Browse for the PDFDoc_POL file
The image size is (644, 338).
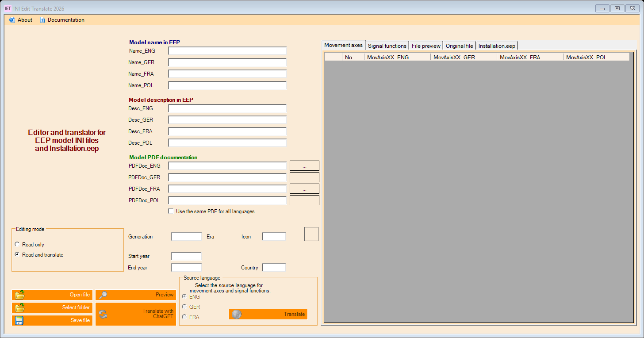[304, 200]
